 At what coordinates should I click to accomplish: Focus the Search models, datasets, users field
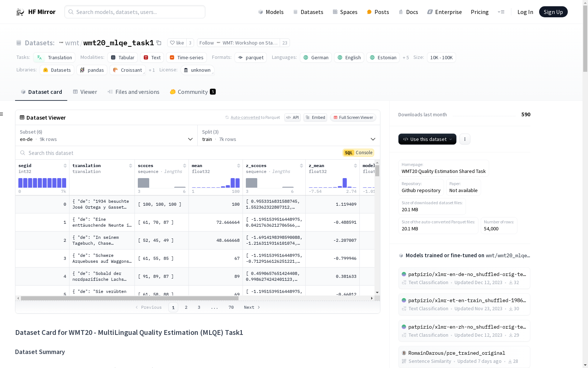[x=135, y=12]
